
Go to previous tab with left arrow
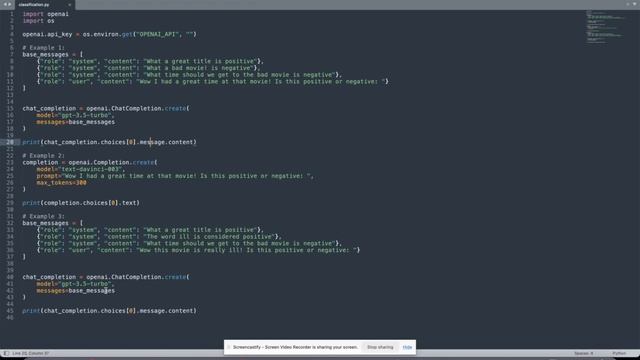[x=5, y=4]
